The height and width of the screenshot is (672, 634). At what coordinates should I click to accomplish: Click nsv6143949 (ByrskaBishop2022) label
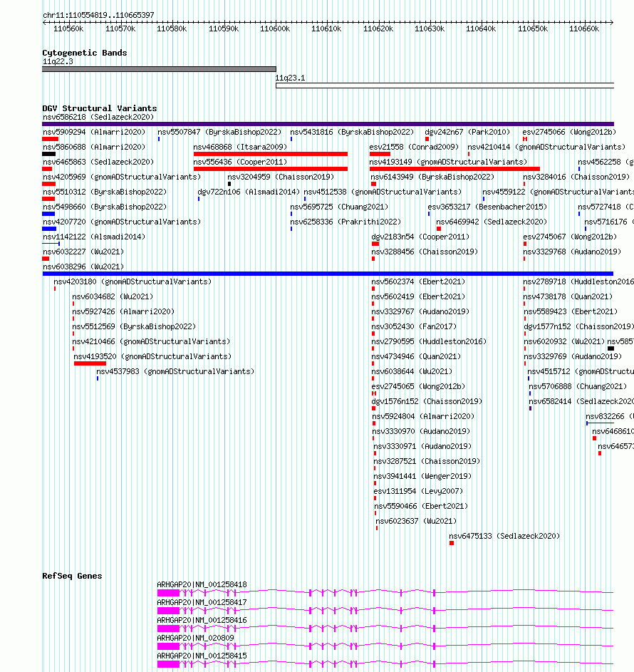(432, 177)
